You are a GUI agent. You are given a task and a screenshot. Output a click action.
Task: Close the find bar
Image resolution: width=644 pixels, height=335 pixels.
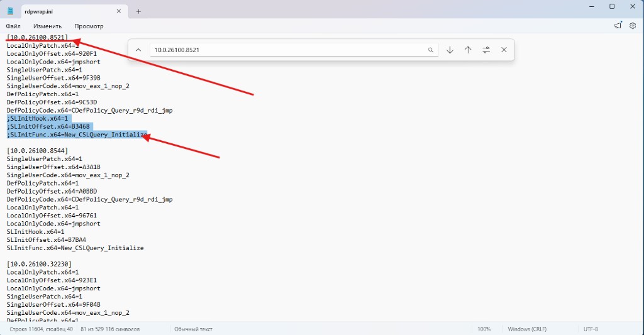click(504, 50)
